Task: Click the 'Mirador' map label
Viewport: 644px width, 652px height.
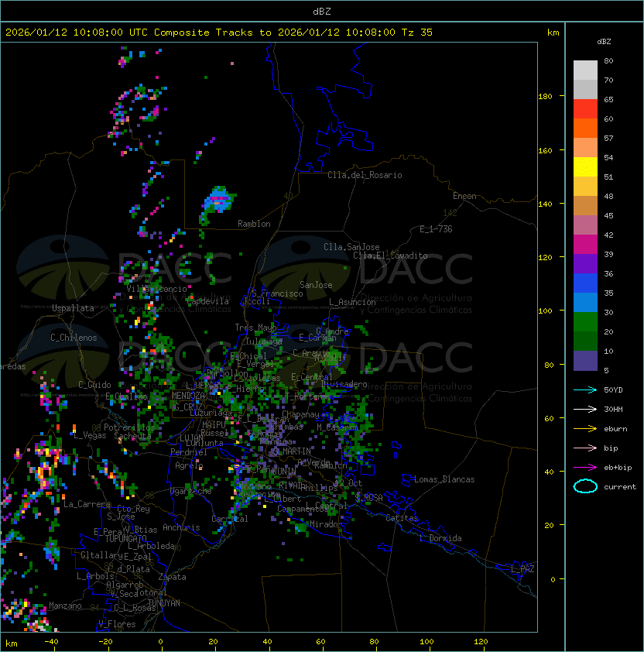Action: [x=327, y=524]
